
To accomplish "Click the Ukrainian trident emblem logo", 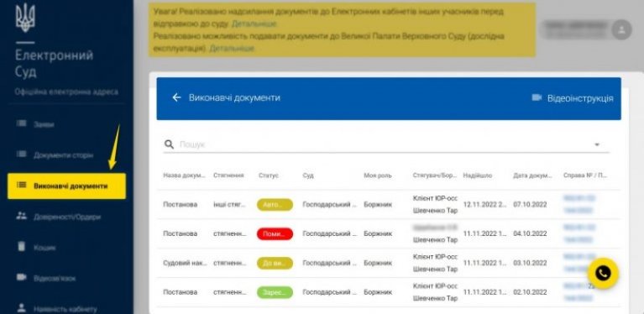I will pos(25,18).
